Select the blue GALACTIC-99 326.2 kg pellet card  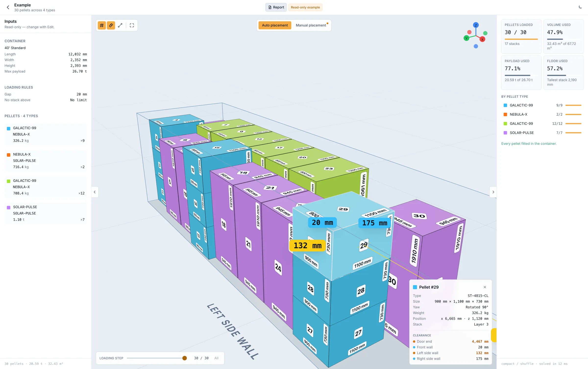tap(46, 134)
